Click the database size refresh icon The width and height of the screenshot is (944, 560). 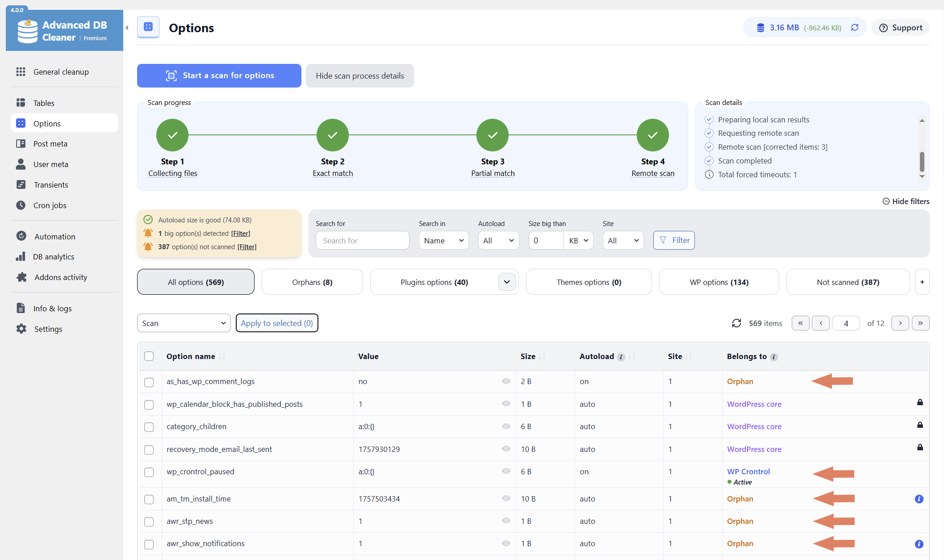point(855,28)
